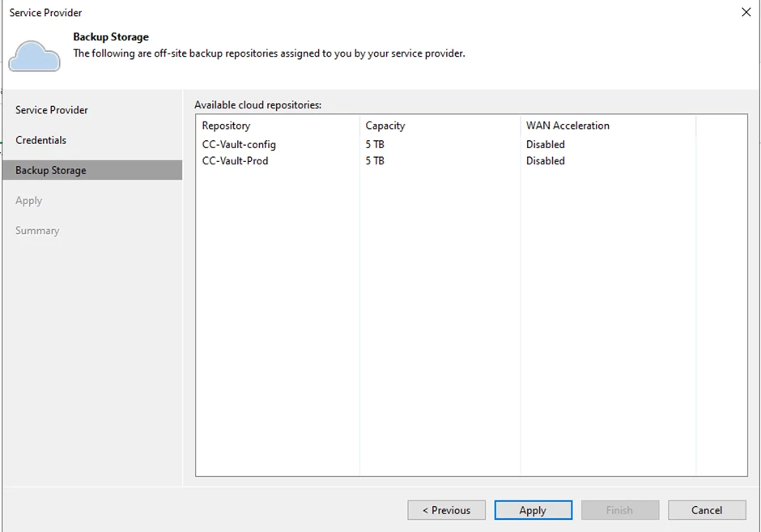Click the Apply button

click(534, 510)
